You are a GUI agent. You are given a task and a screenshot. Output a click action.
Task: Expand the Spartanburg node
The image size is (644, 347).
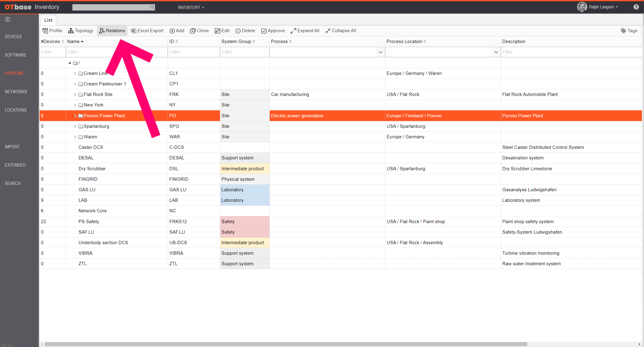[75, 126]
